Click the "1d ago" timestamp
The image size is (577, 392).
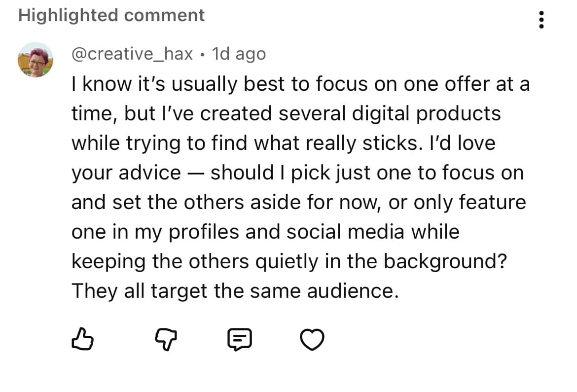(239, 54)
